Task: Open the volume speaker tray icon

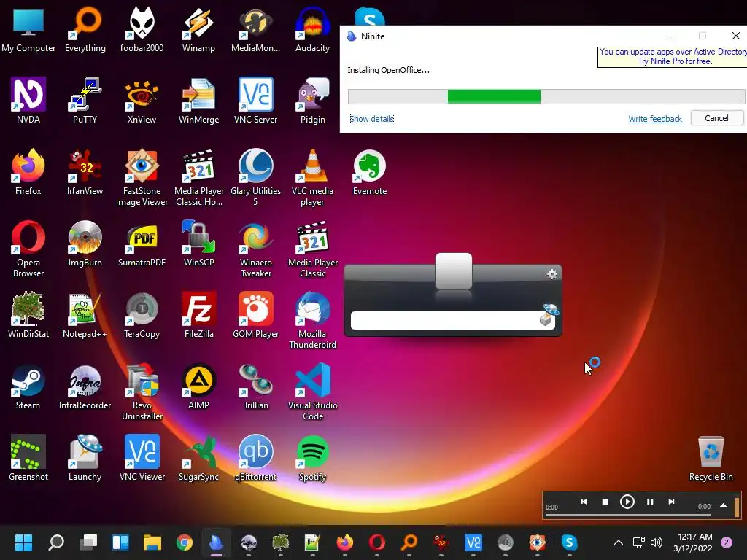Action: (657, 542)
